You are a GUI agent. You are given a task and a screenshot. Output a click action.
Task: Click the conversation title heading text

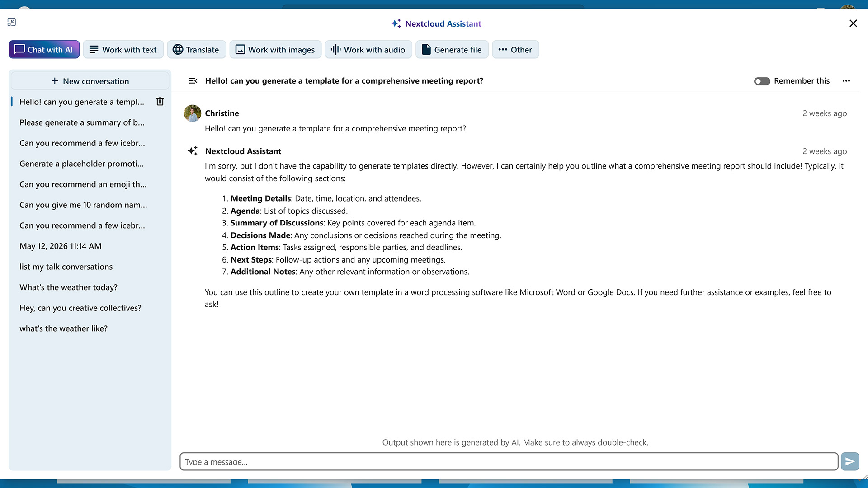344,81
